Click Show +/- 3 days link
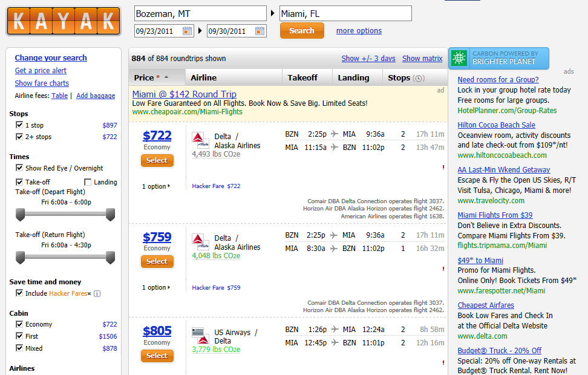Screen dimensions: 588x375 (x=368, y=59)
